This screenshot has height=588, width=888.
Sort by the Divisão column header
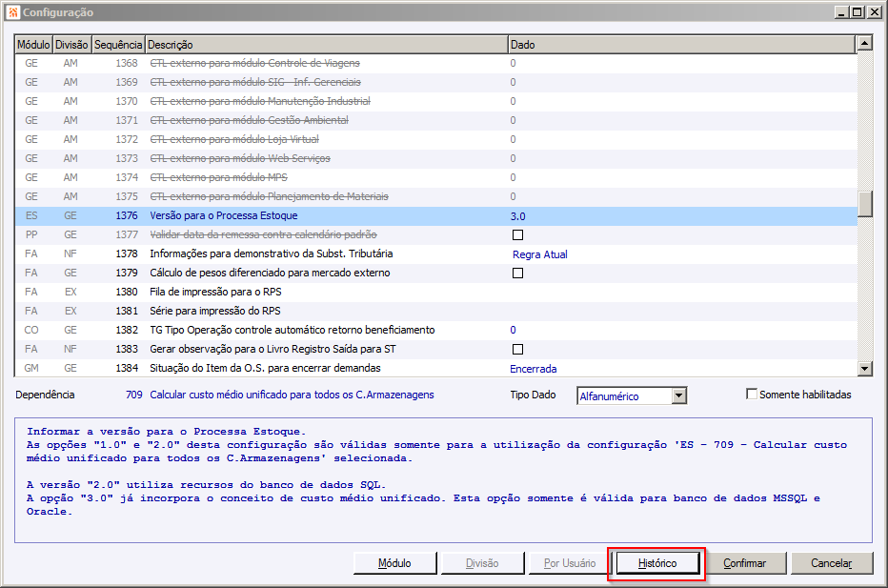point(71,45)
